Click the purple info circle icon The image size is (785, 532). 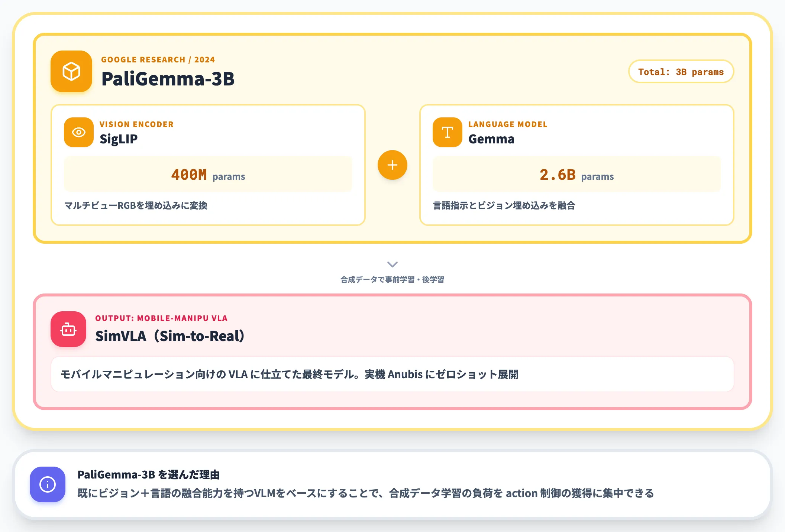tap(48, 484)
